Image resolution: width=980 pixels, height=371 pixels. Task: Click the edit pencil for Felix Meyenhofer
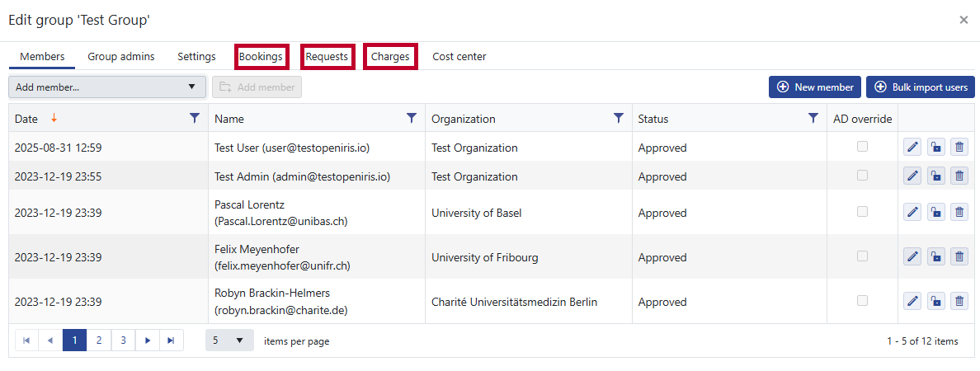point(912,256)
